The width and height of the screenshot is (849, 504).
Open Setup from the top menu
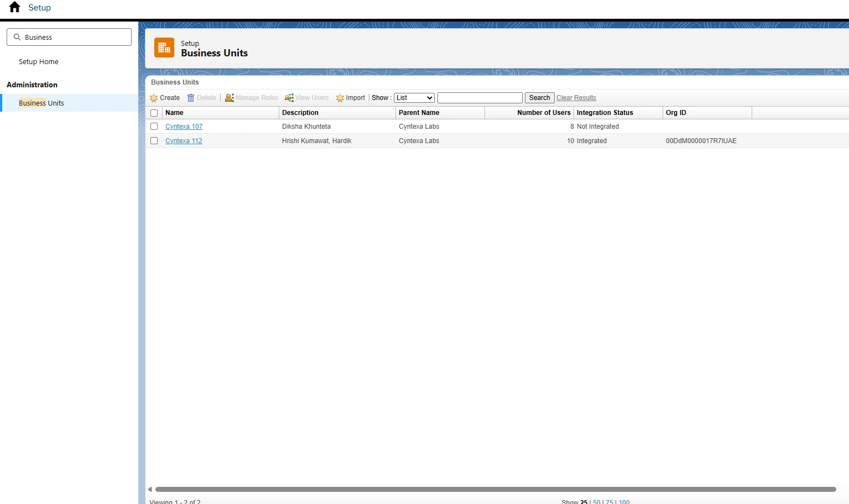(39, 7)
